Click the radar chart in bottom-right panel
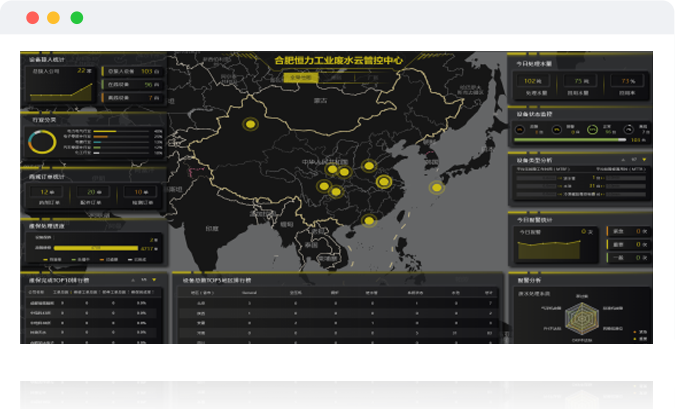Screen dimensions: 675x409 tap(582, 319)
